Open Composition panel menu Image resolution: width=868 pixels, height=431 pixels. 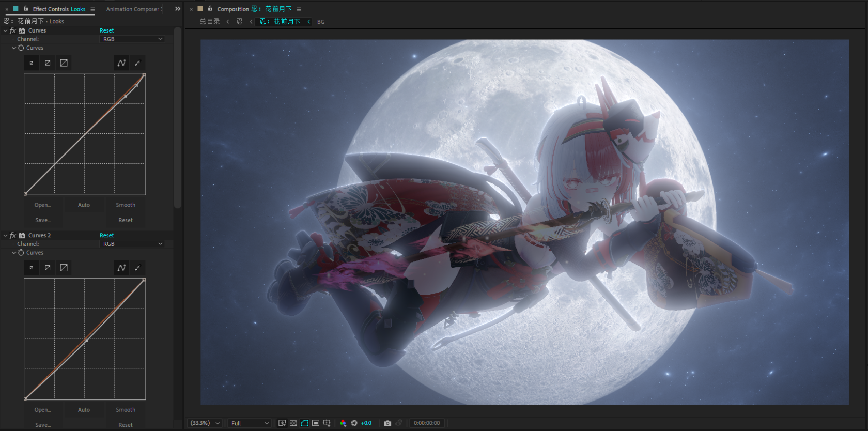(299, 9)
